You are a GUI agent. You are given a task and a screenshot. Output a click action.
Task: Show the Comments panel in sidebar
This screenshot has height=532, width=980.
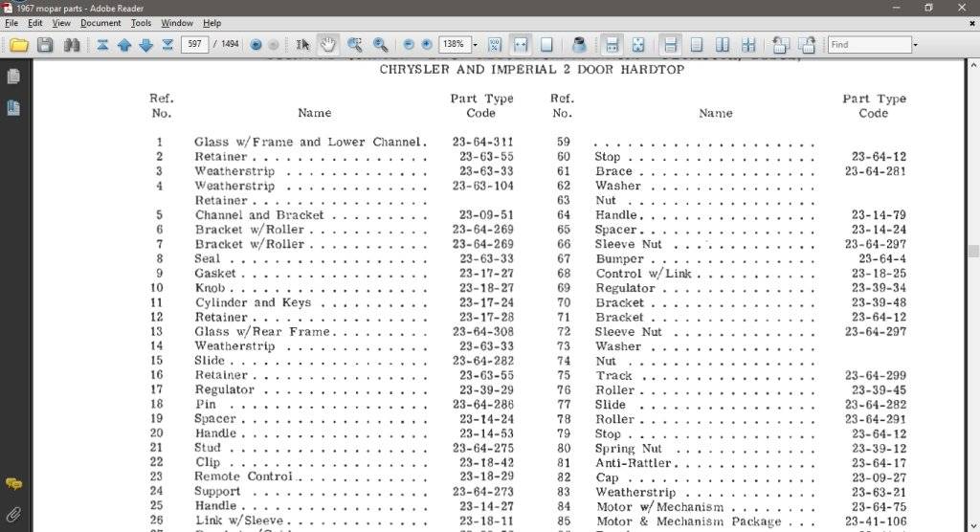13,484
